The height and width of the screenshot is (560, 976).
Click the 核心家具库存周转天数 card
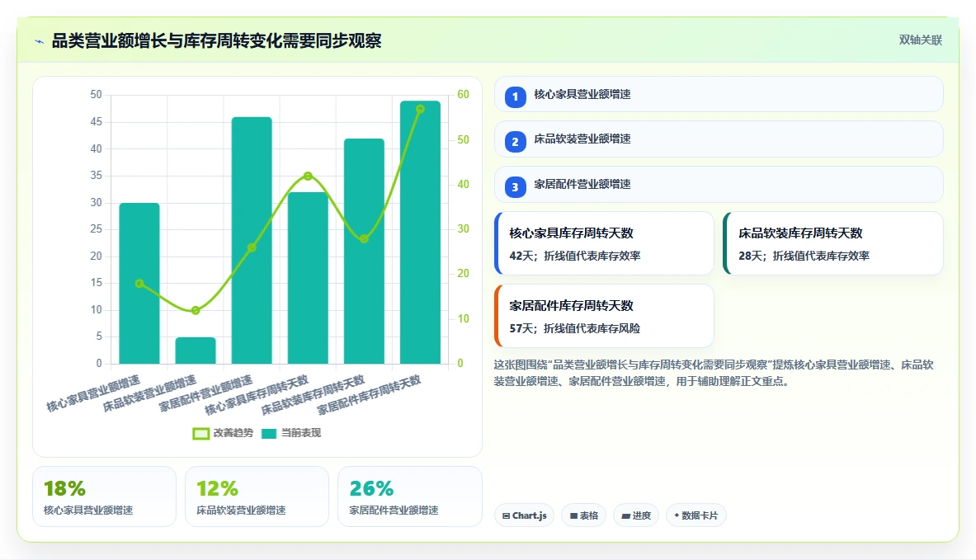click(604, 243)
